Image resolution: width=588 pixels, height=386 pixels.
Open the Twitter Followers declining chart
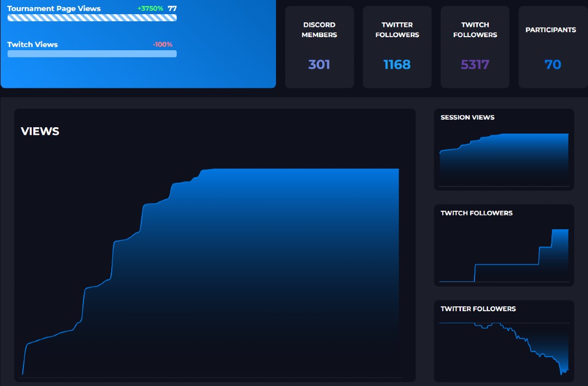[x=504, y=348]
